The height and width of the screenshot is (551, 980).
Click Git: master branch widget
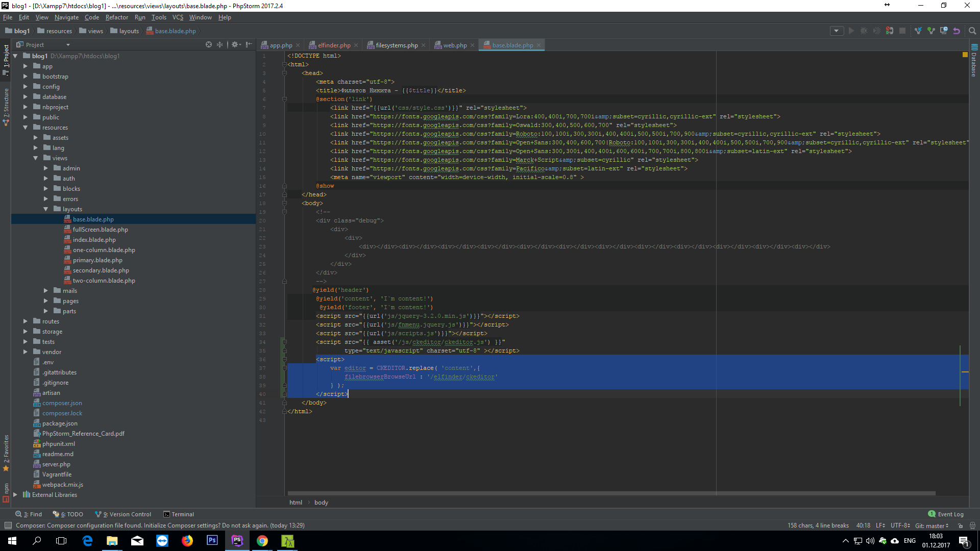coord(932,525)
